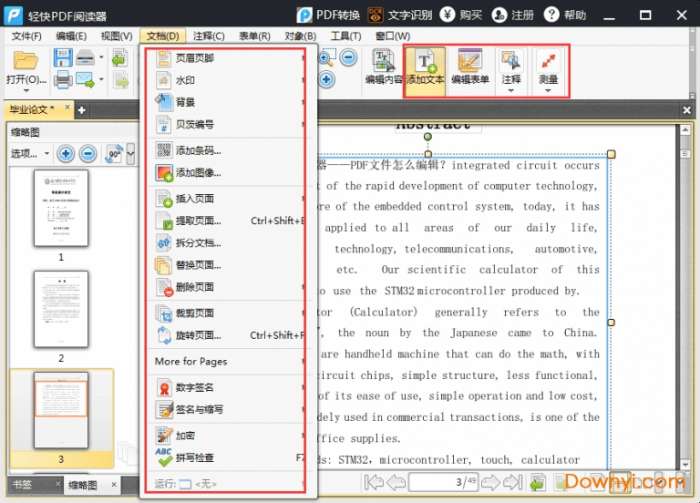Screen dimensions: 700x503
Task: Go to next page arrow
Action: tap(490, 482)
